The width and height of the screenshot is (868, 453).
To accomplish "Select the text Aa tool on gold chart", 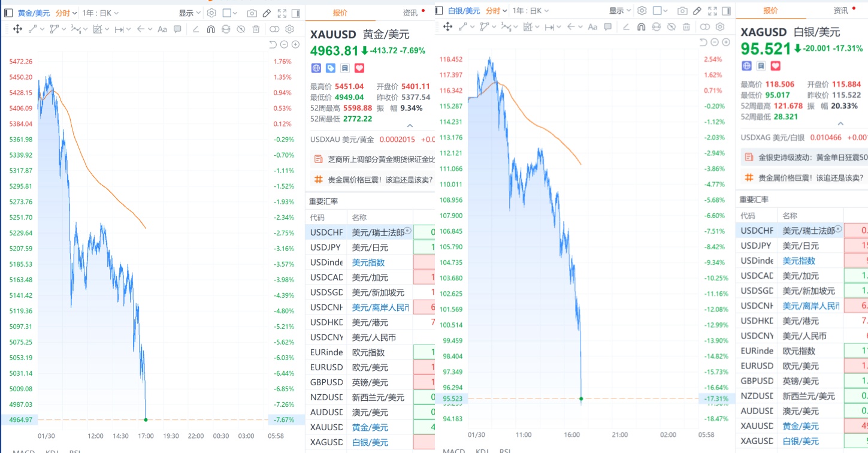I will (x=162, y=29).
